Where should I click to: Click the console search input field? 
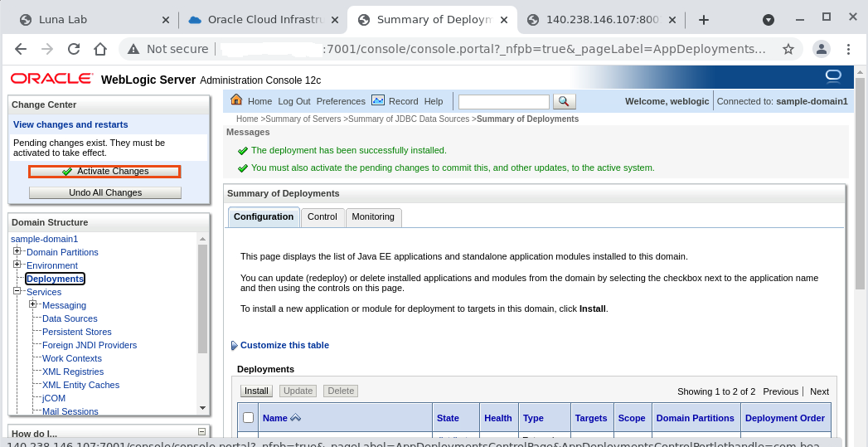coord(504,101)
